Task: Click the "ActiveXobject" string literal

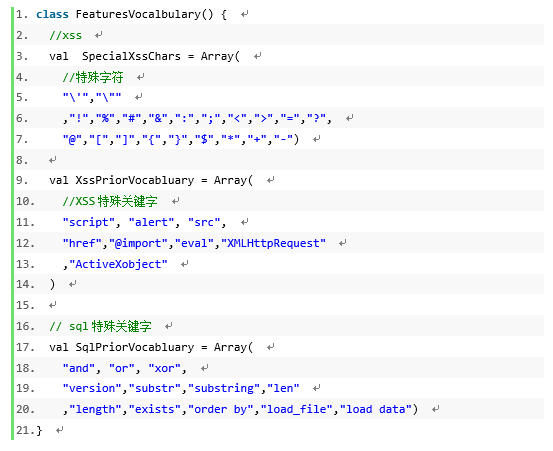Action: 118,264
